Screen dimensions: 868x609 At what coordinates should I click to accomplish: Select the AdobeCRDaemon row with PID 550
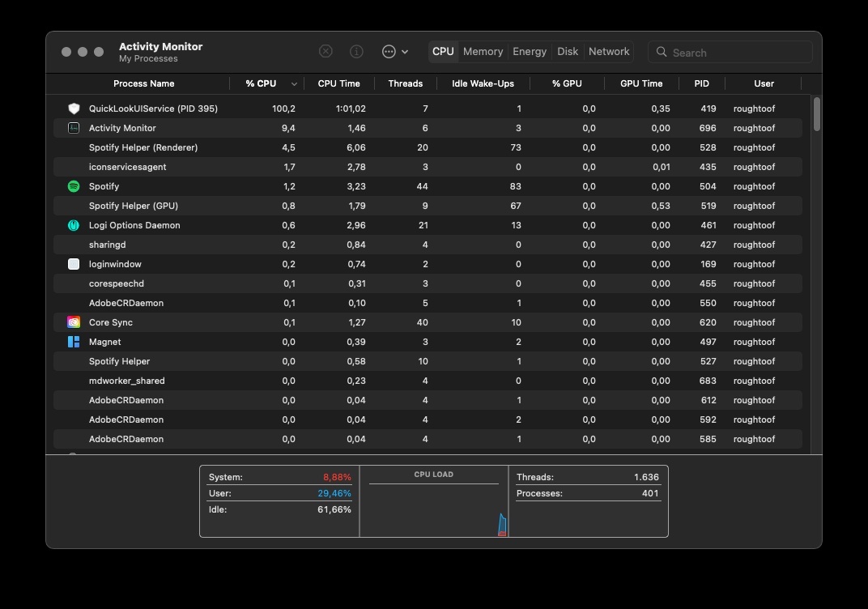point(428,303)
